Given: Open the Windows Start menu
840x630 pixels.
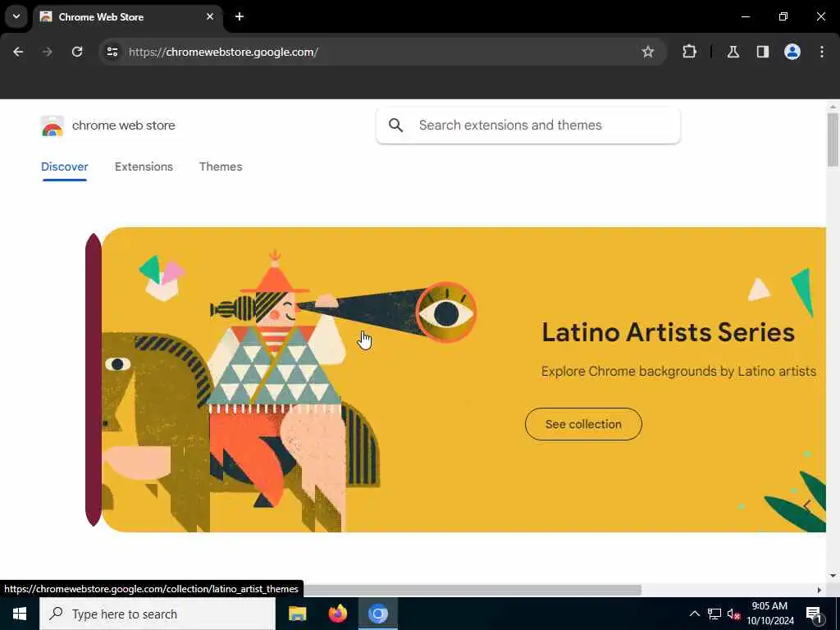Looking at the screenshot, I should 20,614.
